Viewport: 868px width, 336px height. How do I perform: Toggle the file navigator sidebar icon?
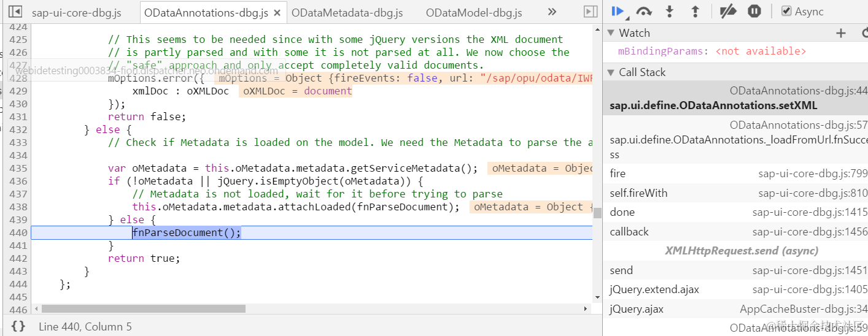16,12
